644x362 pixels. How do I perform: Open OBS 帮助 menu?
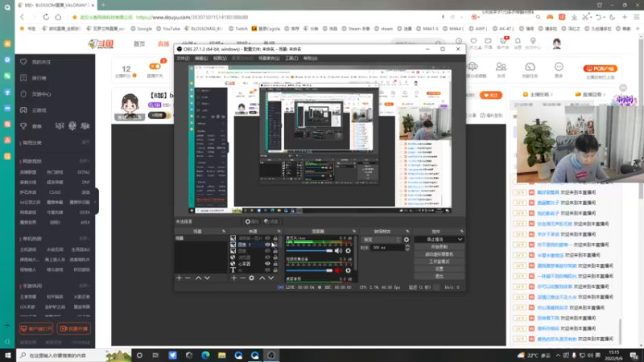point(310,58)
